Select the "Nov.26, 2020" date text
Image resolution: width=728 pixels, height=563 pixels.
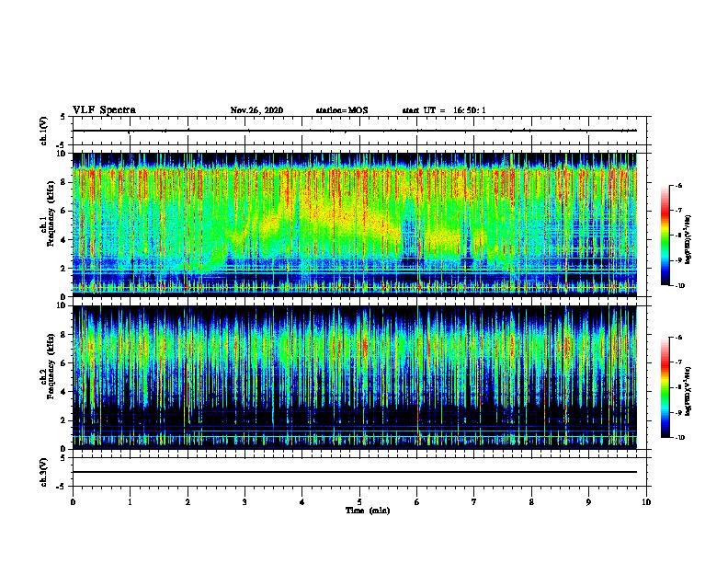click(x=256, y=110)
